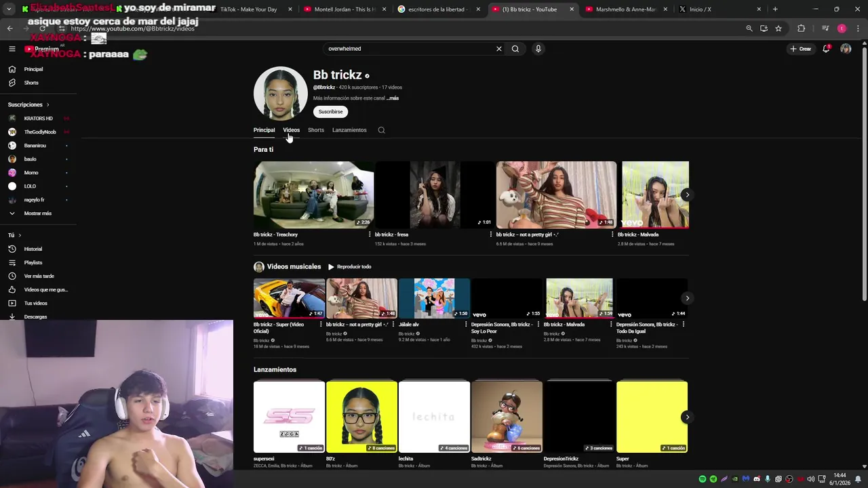Click the Crear button

[801, 49]
